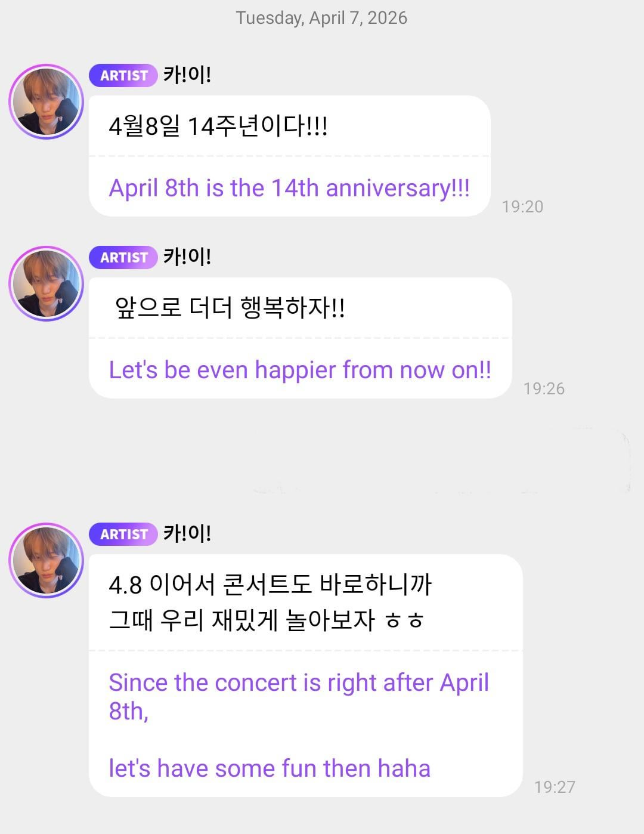The image size is (644, 834).
Task: Select Korean line about 콘서트도 바로하니까
Action: point(270,585)
